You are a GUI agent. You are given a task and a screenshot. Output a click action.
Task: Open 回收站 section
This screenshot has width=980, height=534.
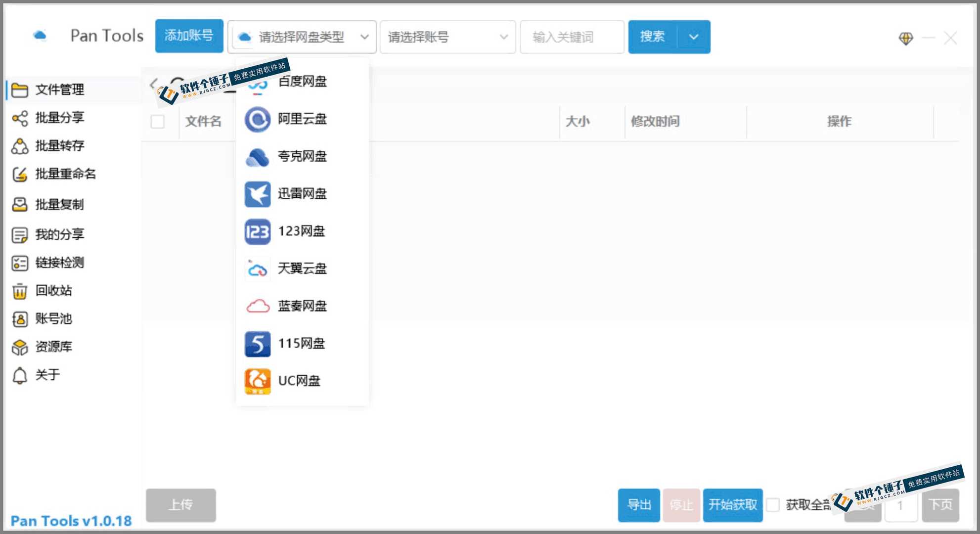coord(74,291)
